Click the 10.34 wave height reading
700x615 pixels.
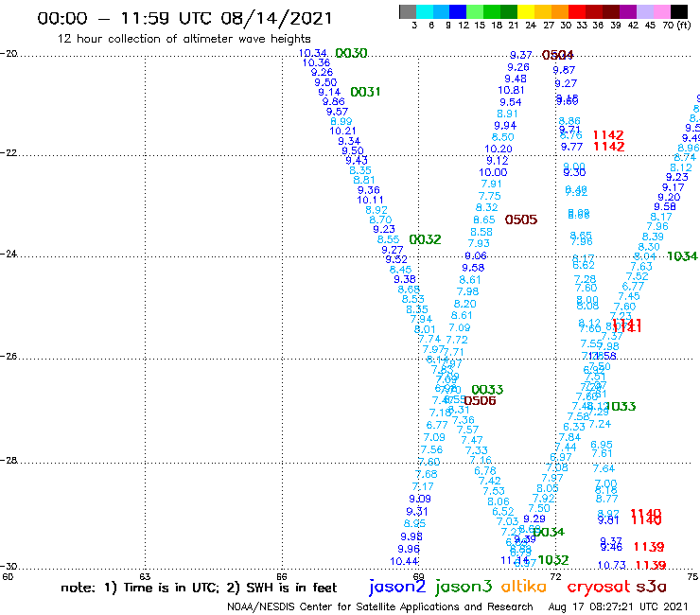coord(312,53)
